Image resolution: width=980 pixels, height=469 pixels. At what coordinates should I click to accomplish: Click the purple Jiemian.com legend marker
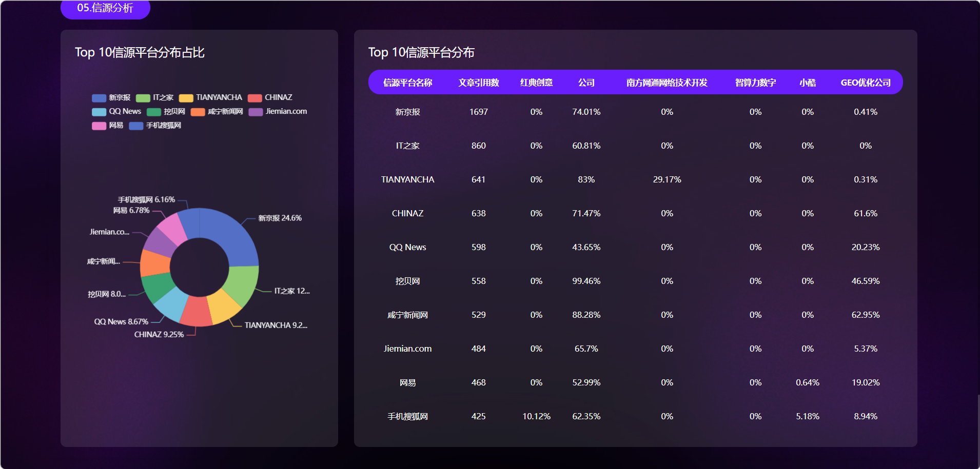(256, 112)
